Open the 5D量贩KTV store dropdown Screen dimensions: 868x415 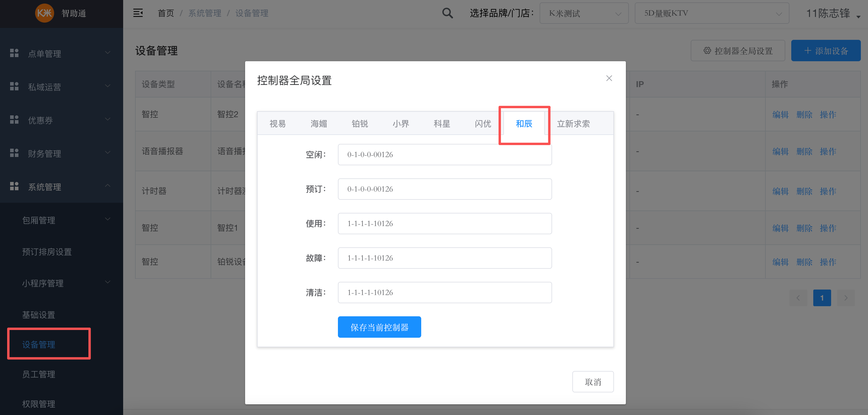point(712,13)
